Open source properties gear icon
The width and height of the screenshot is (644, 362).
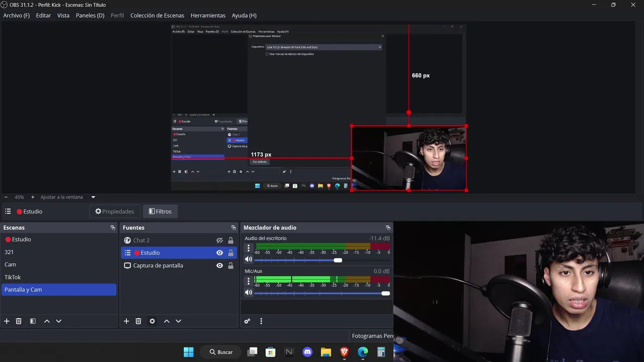point(152,321)
